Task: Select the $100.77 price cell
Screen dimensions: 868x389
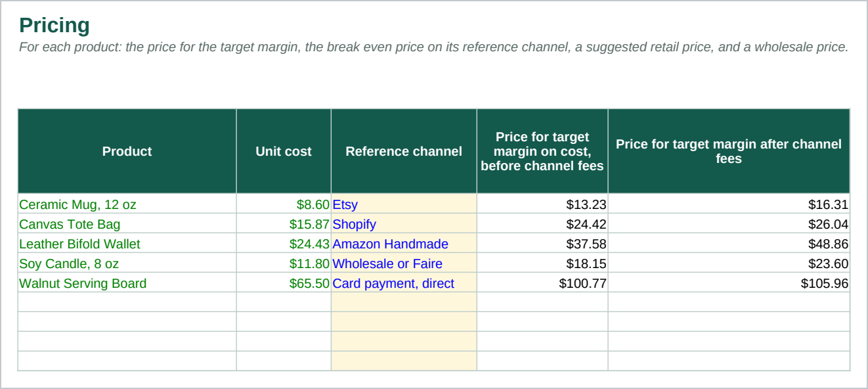Action: [542, 283]
